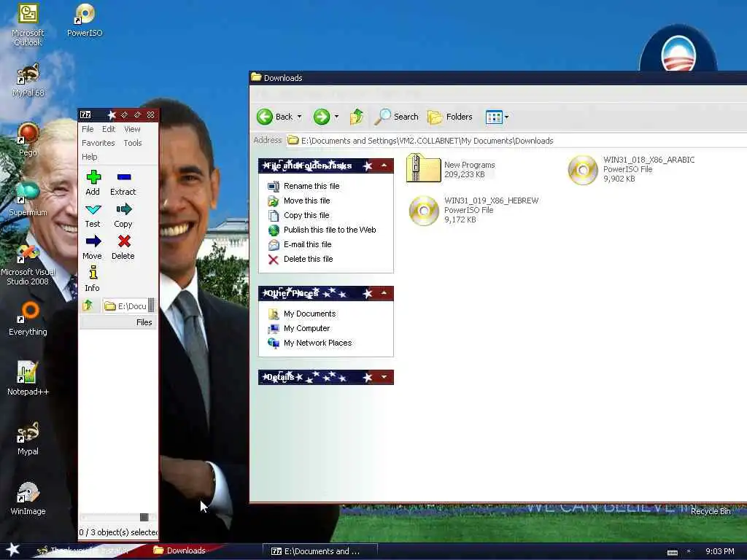Image resolution: width=747 pixels, height=560 pixels.
Task: Open the Mypal desktop shortcut
Action: coord(28,437)
